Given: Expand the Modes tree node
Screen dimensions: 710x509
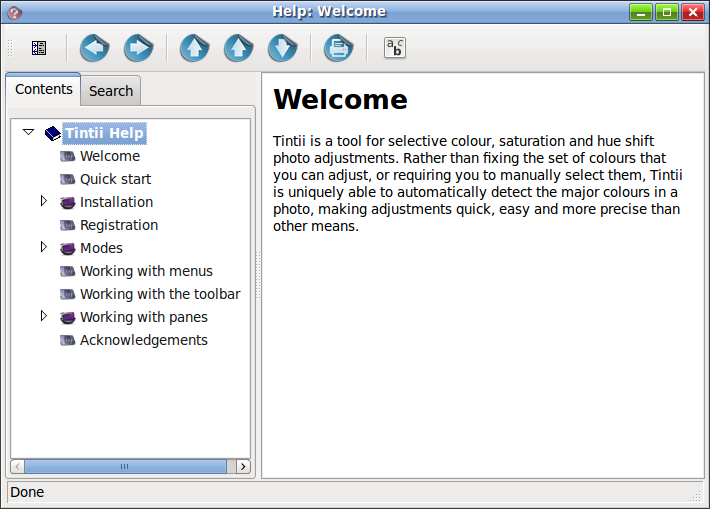Looking at the screenshot, I should click(x=44, y=247).
